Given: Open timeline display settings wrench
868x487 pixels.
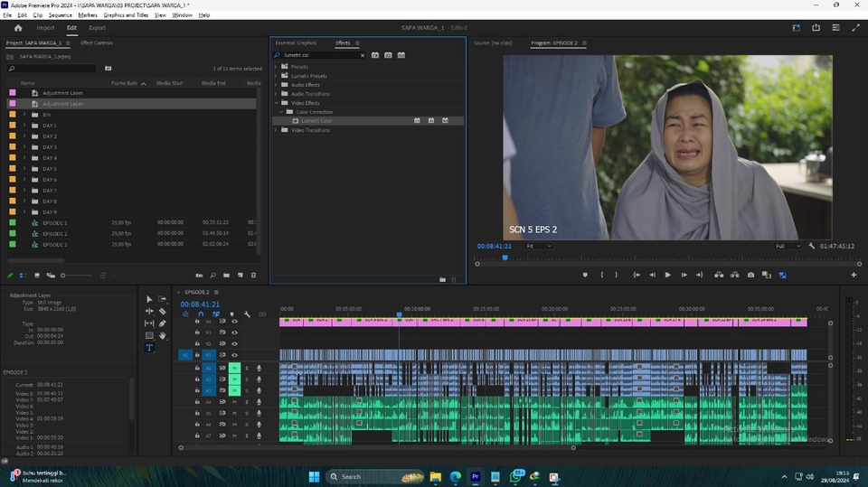Looking at the screenshot, I should click(x=247, y=314).
